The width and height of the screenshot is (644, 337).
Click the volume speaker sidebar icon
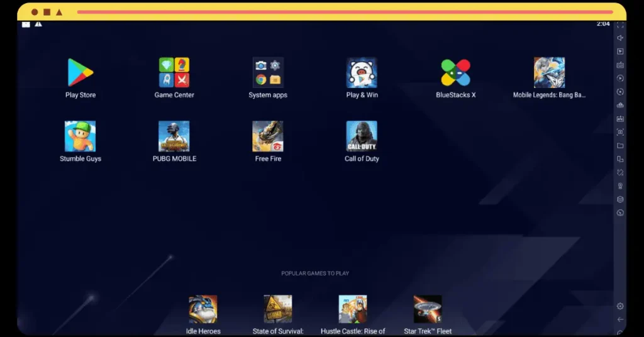(x=620, y=38)
